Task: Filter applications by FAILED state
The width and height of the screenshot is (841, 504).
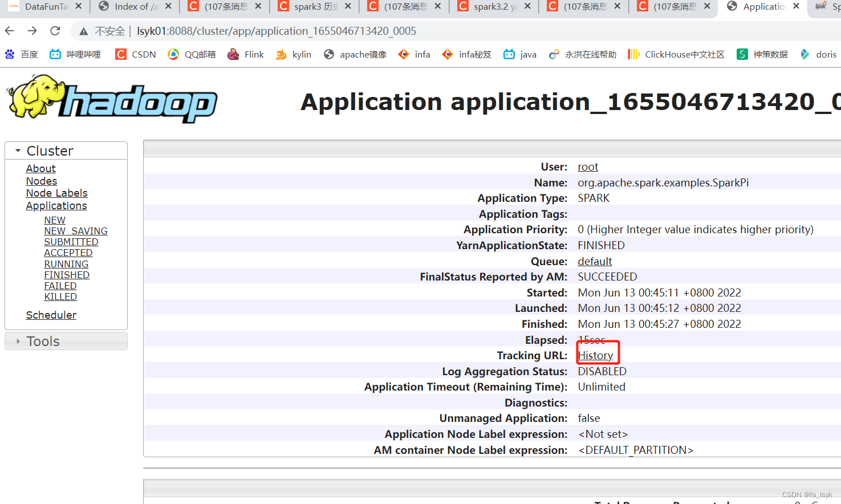Action: [x=60, y=286]
